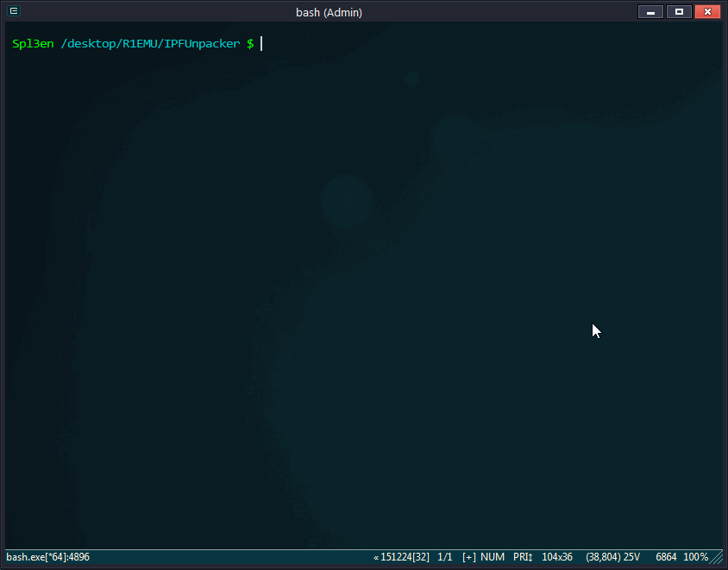Image resolution: width=728 pixels, height=570 pixels.
Task: Click the [+] new console status button
Action: point(469,557)
